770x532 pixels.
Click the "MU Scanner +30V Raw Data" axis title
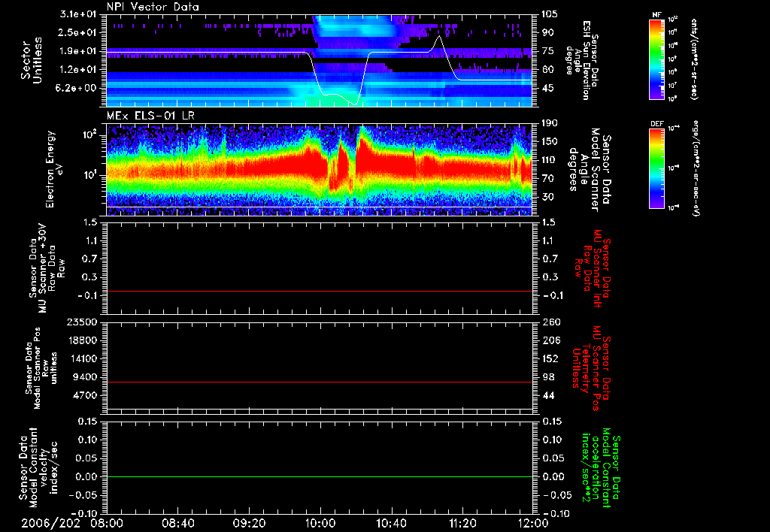point(47,268)
